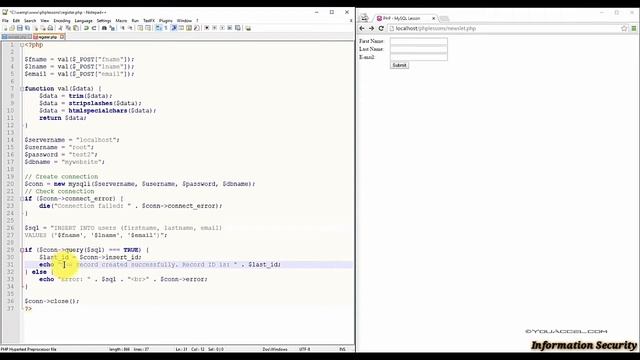Screen dimensions: 640x360
Task: Toggle the Indent Guide icon
Action: [174, 28]
